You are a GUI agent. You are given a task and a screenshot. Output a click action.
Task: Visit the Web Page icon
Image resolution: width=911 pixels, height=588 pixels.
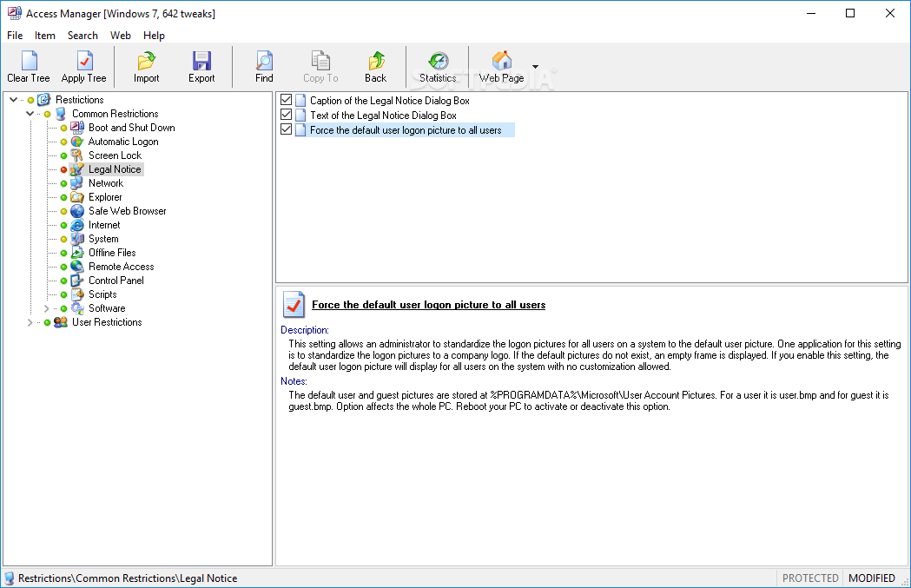(501, 61)
